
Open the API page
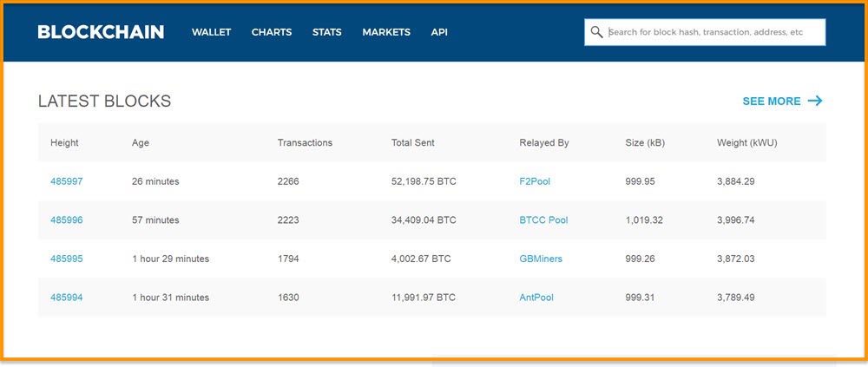439,32
